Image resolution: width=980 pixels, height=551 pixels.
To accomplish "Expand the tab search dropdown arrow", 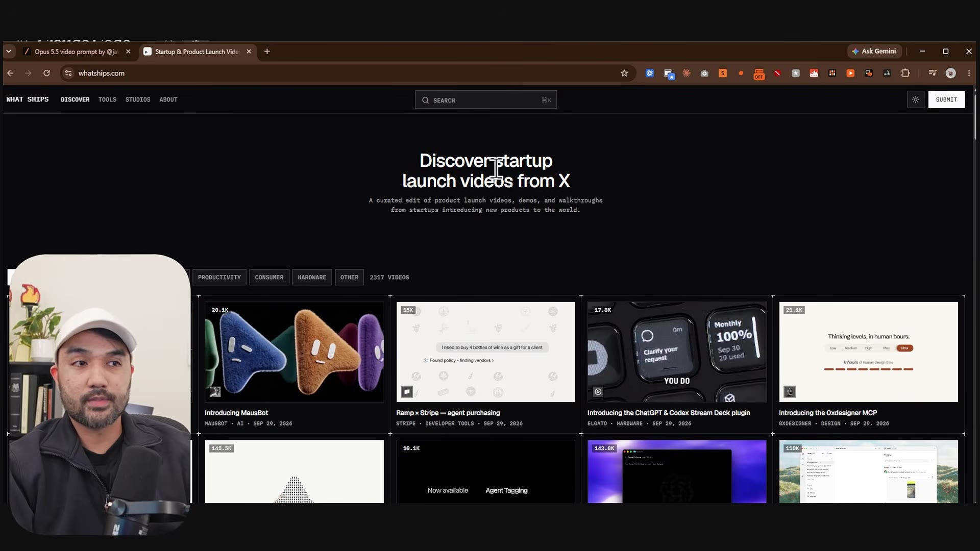I will (9, 52).
